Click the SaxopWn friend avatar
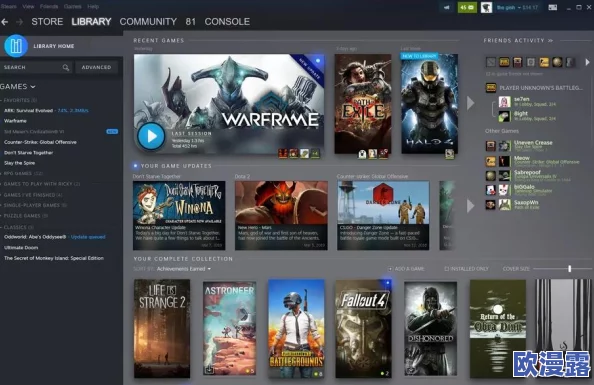Image resolution: width=594 pixels, height=385 pixels. click(504, 205)
